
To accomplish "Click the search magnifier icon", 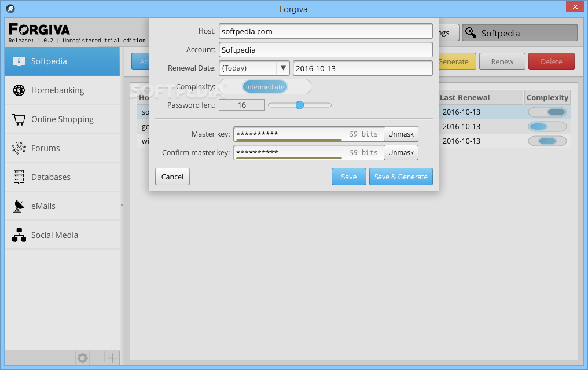I will [x=471, y=33].
